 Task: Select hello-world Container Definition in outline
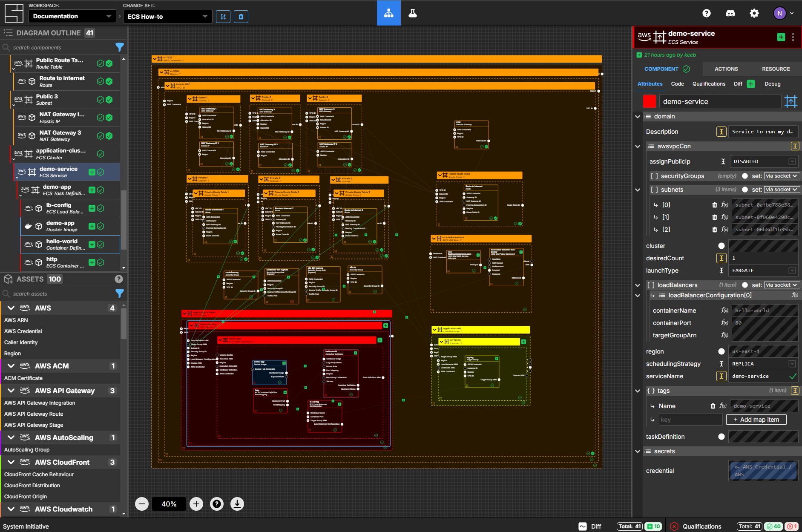pos(70,244)
